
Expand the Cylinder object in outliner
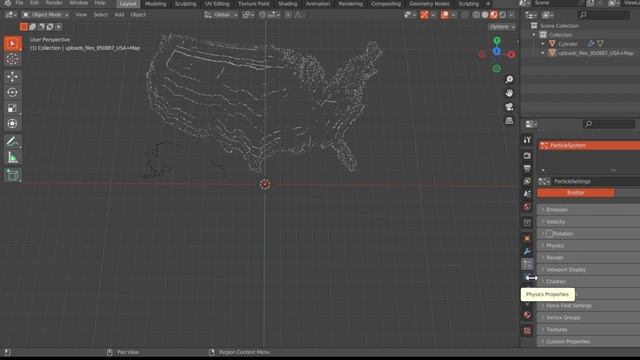point(543,44)
